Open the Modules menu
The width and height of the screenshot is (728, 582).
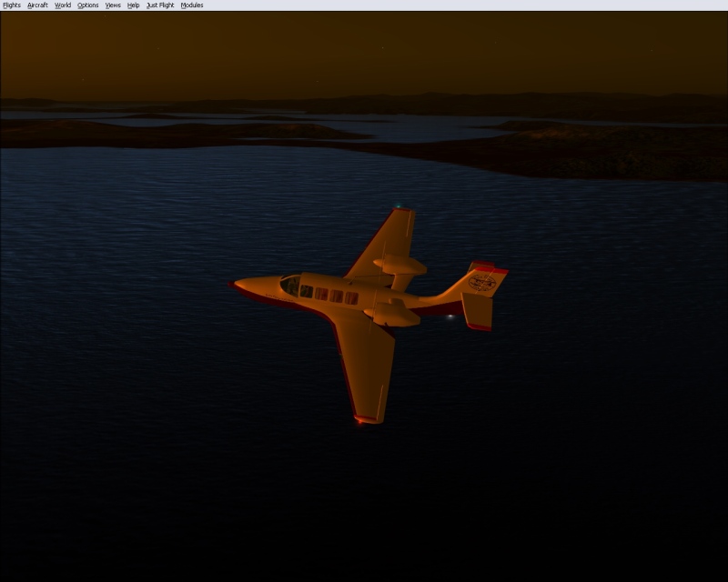click(x=192, y=5)
